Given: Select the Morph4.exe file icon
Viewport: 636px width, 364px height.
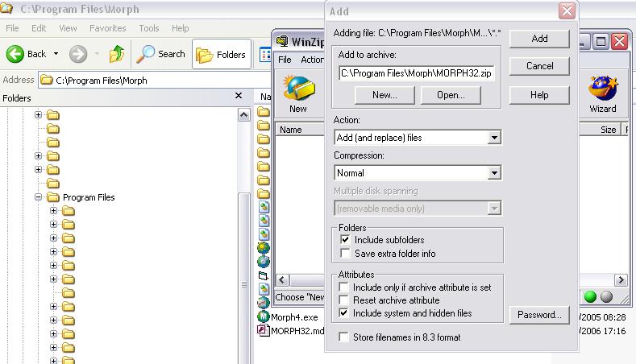Looking at the screenshot, I should coord(263,316).
